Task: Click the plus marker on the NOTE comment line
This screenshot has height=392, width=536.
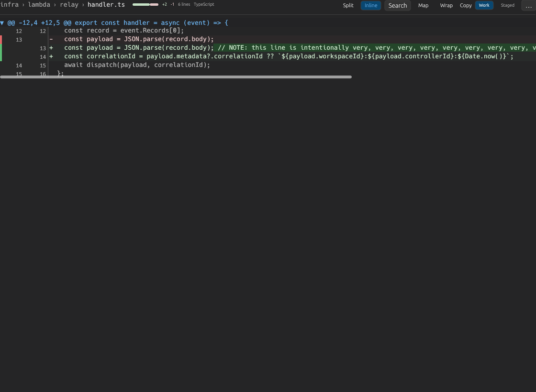Action: point(51,48)
